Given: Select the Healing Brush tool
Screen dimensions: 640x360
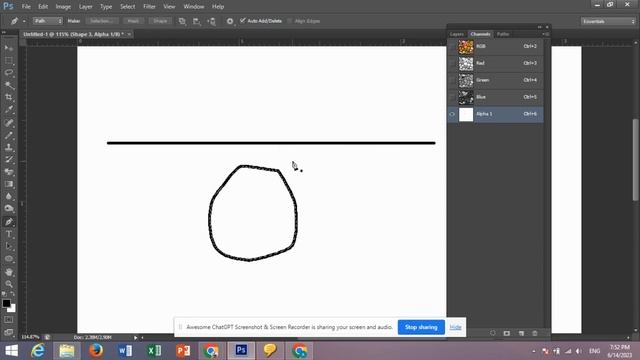Looking at the screenshot, I should click(9, 123).
